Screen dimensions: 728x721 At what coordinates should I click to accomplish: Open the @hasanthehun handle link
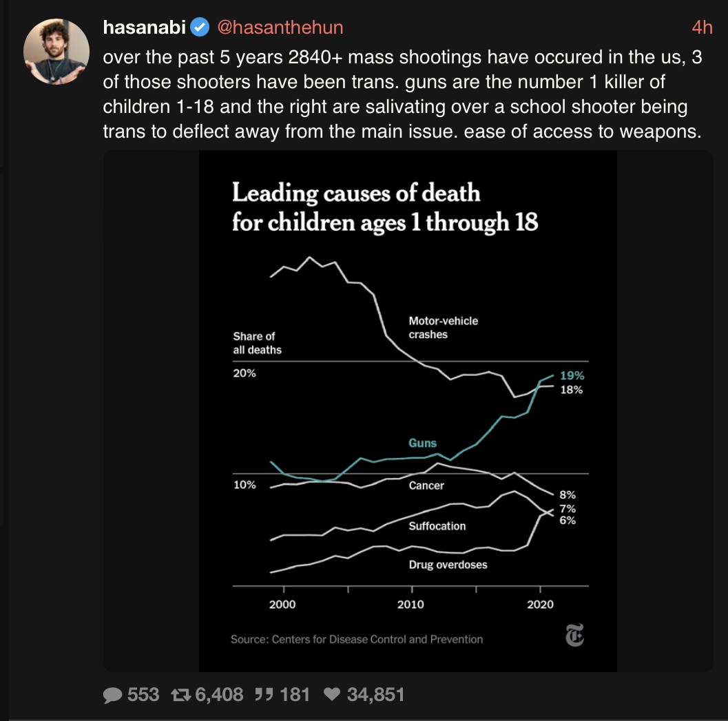coord(280,28)
